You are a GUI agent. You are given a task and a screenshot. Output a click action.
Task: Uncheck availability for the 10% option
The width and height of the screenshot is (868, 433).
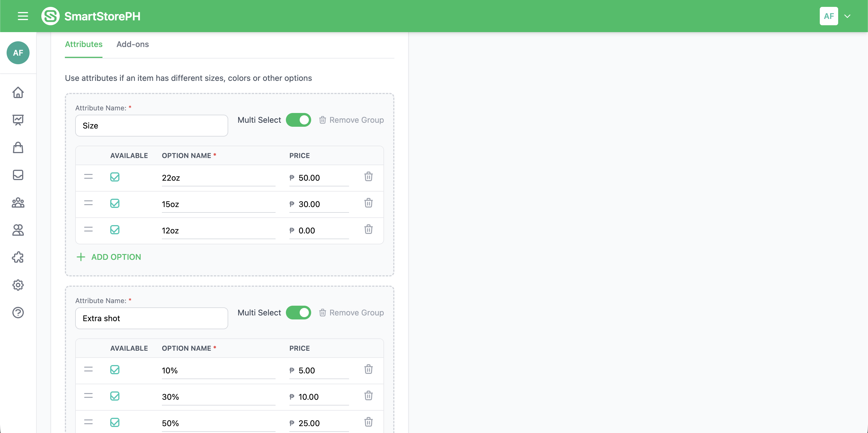[x=115, y=370]
